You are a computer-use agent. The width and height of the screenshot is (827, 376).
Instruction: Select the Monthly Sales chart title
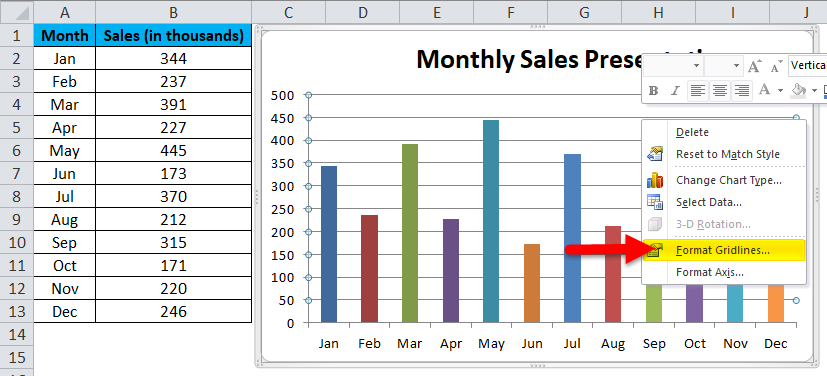tap(530, 59)
